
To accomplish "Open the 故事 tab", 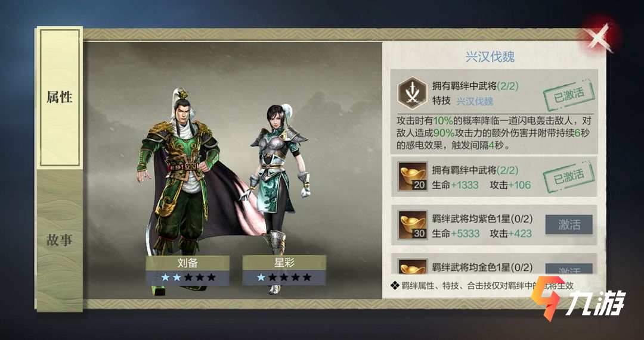I will click(60, 240).
